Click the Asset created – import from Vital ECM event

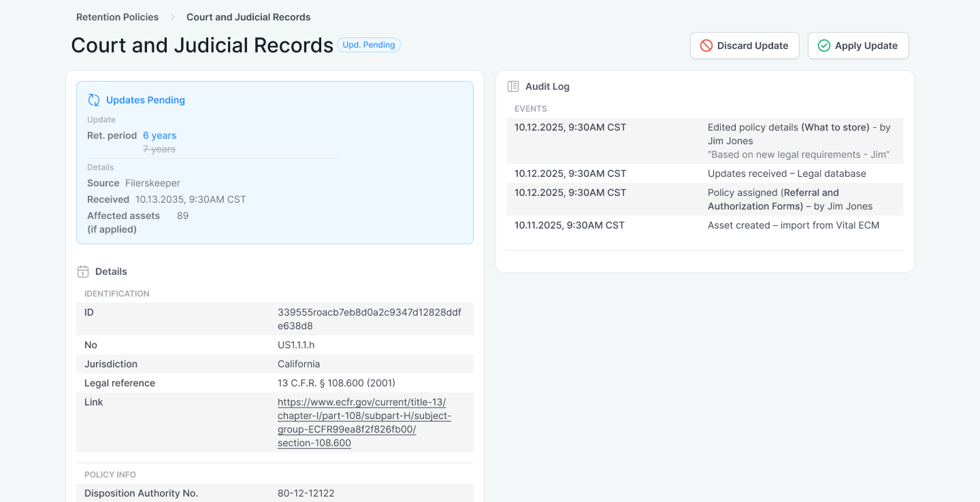tap(705, 225)
